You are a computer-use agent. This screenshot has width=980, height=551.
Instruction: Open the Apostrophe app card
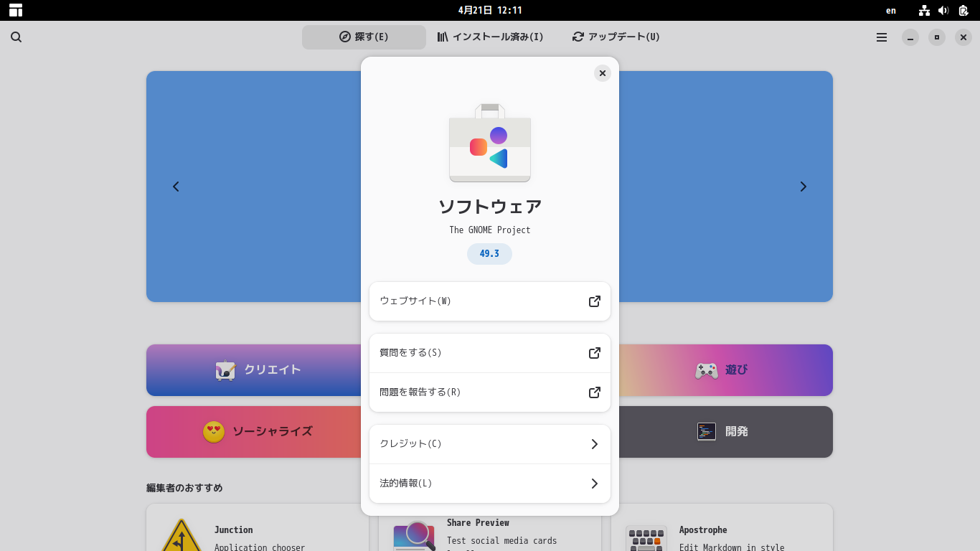(x=722, y=527)
